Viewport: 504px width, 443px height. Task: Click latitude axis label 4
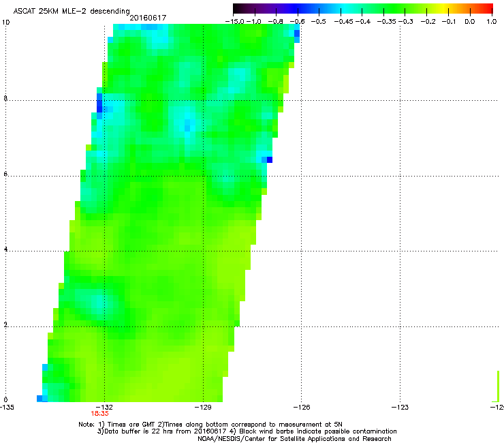[5, 249]
